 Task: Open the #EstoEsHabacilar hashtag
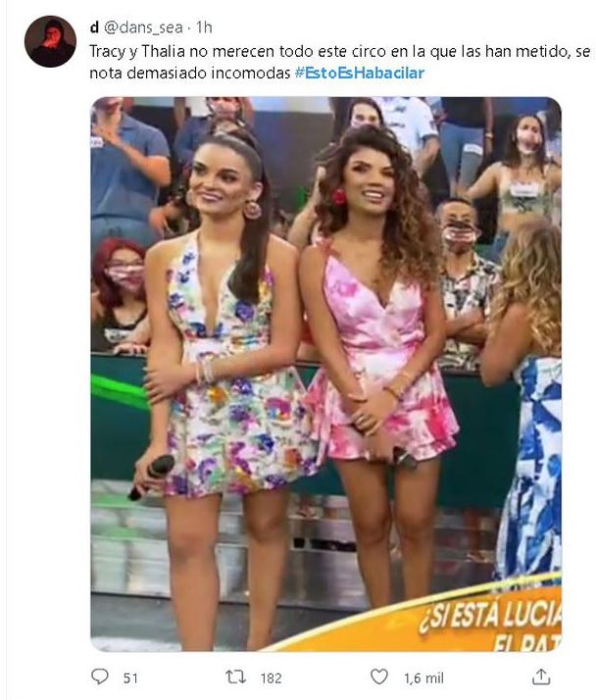(x=360, y=73)
